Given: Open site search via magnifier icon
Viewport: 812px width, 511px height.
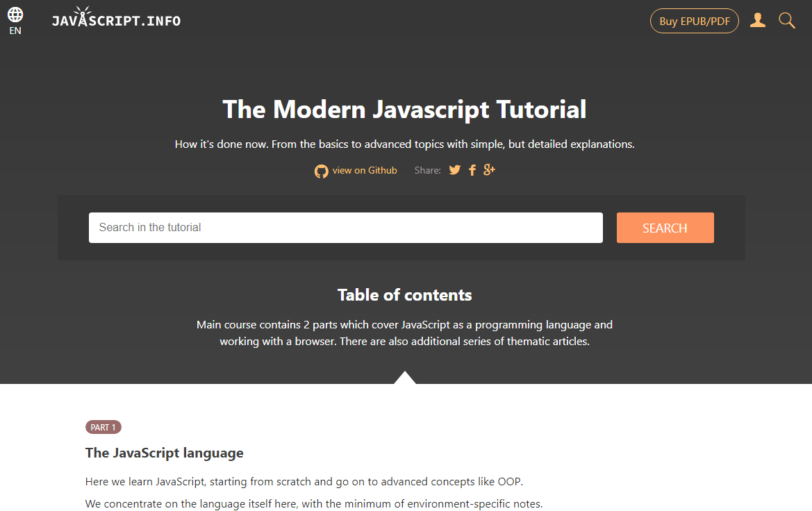Looking at the screenshot, I should [x=786, y=20].
